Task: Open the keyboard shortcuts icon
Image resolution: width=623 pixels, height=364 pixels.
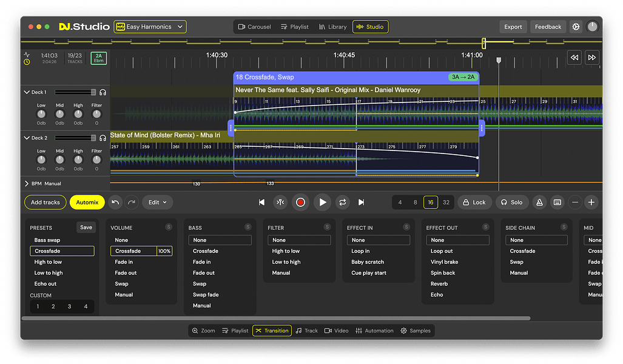Action: [557, 202]
